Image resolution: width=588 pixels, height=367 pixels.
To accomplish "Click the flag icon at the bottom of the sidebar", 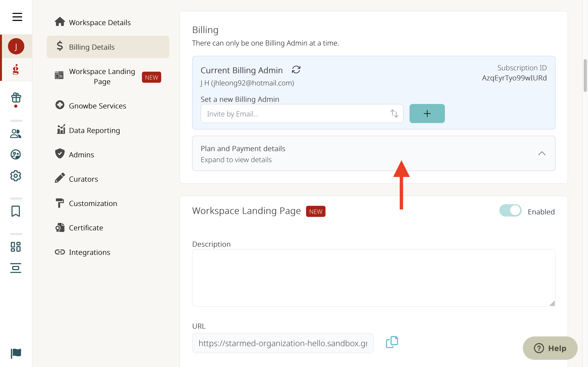I will 16,353.
